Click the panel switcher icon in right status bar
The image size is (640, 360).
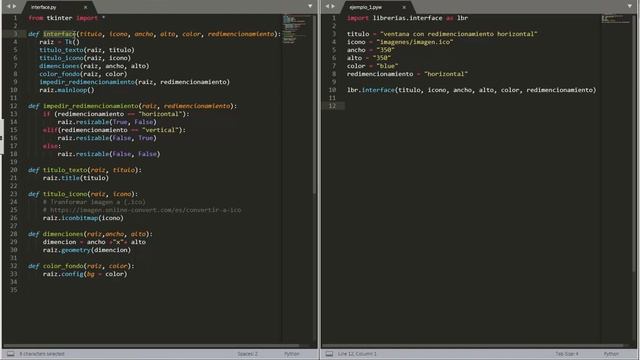(329, 354)
